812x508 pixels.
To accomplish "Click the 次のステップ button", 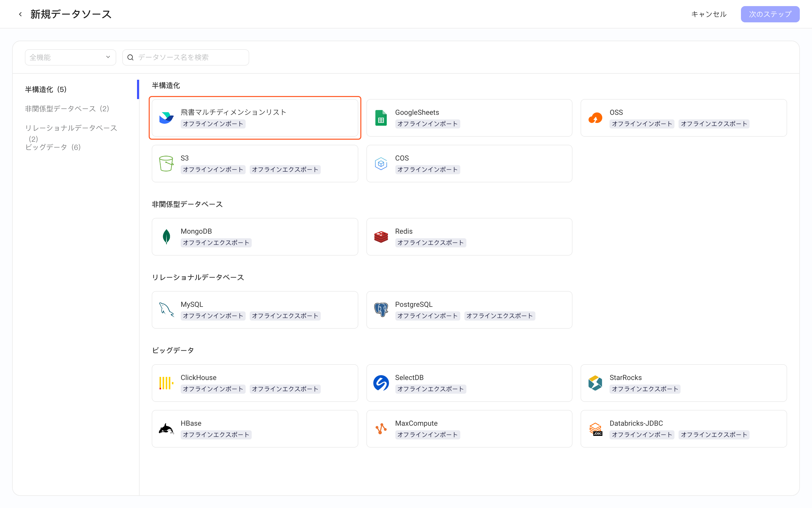I will tap(770, 14).
